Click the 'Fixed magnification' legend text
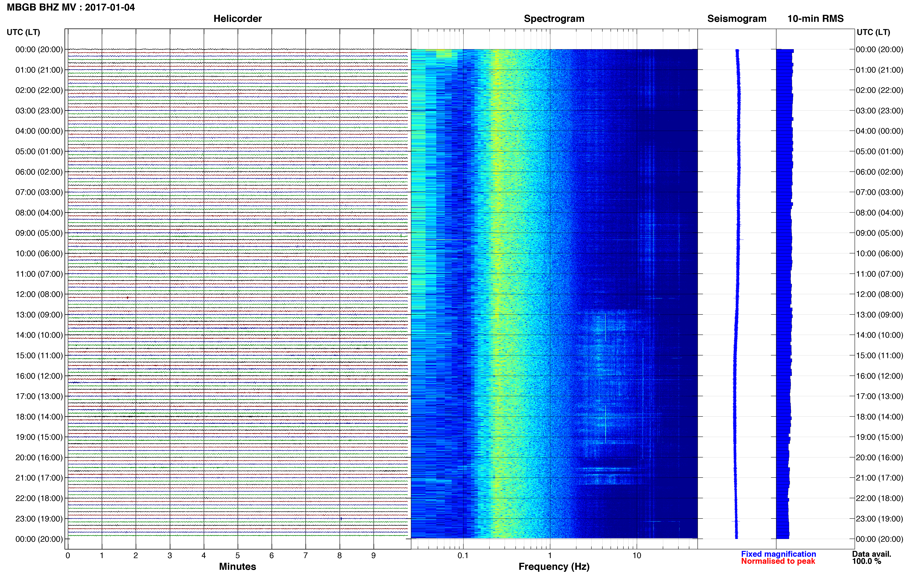Screen dimensions: 924x578 (778, 554)
